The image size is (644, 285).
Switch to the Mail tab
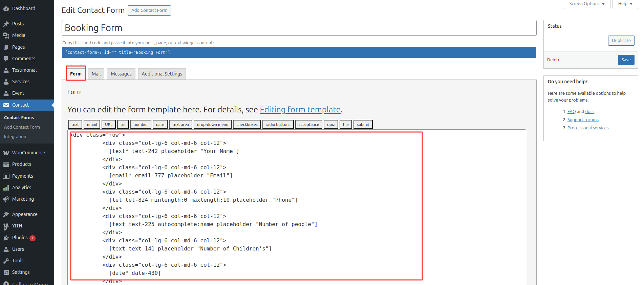[96, 74]
